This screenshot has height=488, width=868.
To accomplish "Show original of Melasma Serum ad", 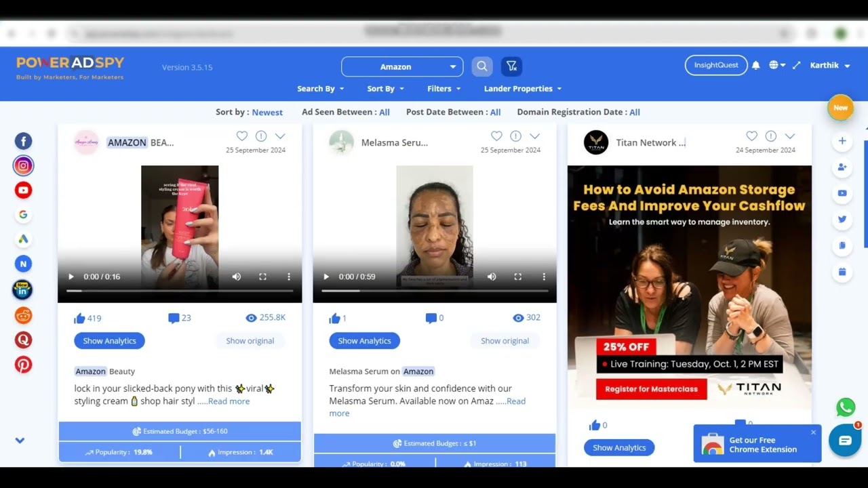I will coord(505,341).
